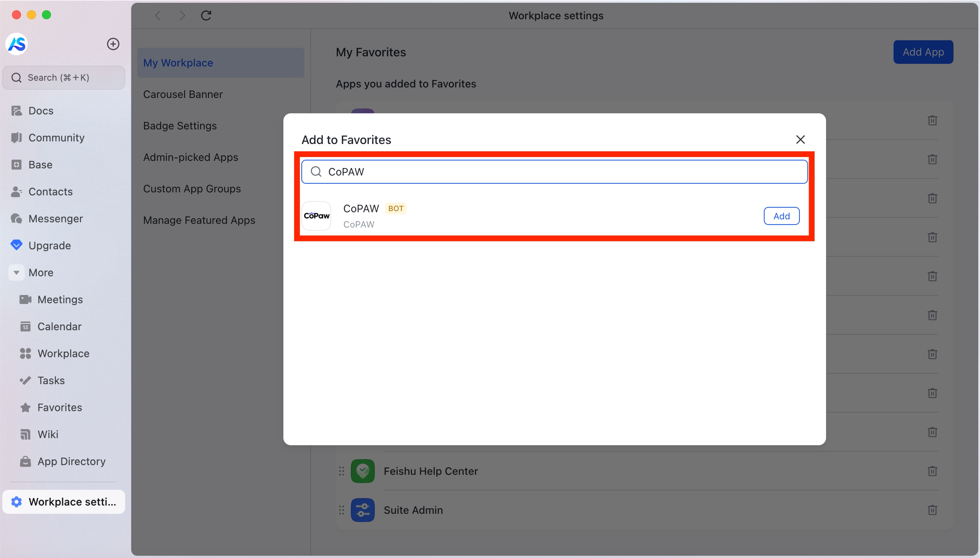Click the global Search bar

tap(64, 78)
